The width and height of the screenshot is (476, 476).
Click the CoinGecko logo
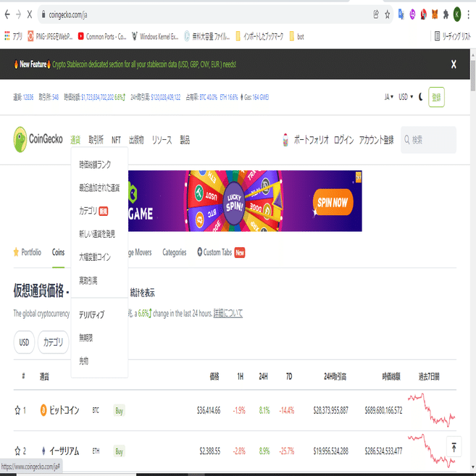(38, 139)
